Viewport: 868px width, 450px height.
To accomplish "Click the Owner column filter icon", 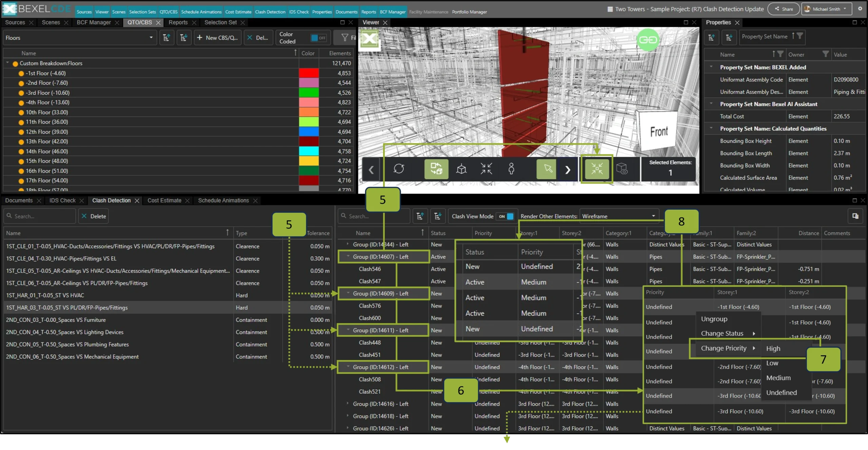I will (826, 54).
